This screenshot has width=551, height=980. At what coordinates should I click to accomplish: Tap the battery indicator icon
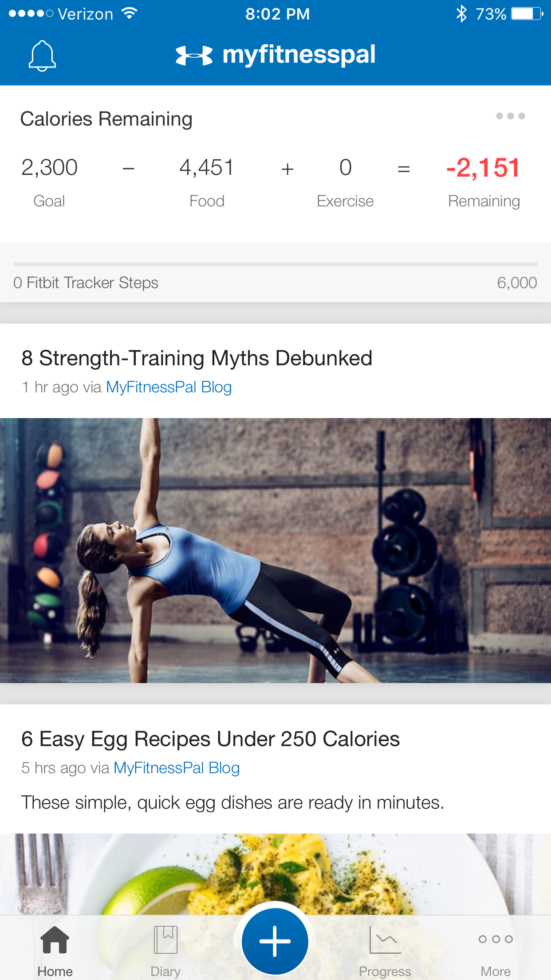[x=527, y=14]
